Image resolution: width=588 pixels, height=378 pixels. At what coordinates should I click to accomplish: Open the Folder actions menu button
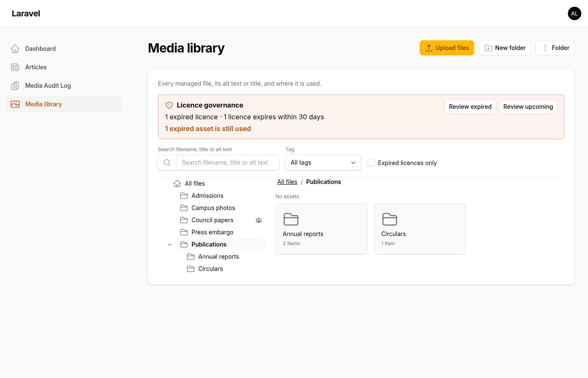(x=555, y=48)
